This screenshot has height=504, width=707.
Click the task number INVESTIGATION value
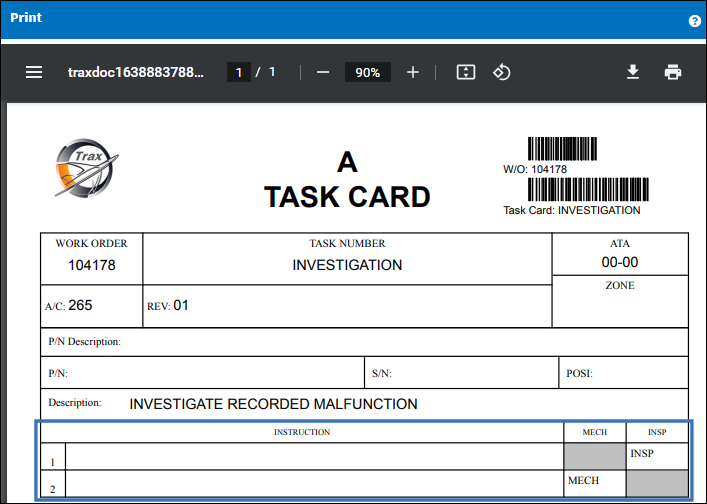click(347, 265)
